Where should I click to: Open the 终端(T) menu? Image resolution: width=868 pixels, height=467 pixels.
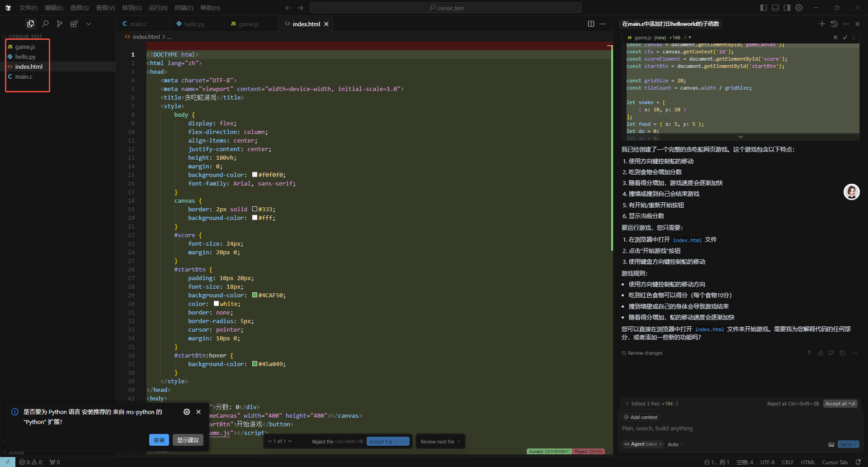click(184, 8)
